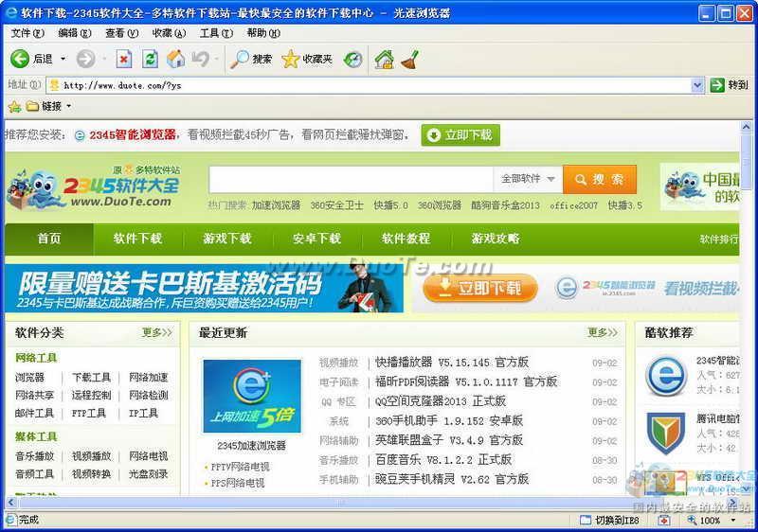Select the 首页 navigation tab
The image size is (758, 532).
point(49,239)
